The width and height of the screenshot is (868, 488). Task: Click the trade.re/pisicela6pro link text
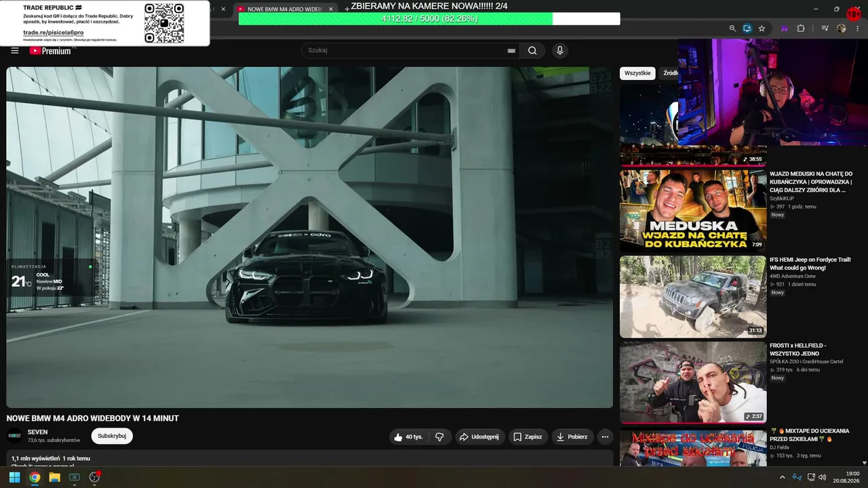click(54, 33)
